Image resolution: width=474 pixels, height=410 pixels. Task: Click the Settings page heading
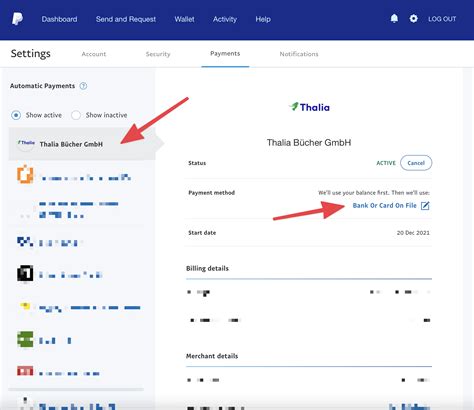31,54
